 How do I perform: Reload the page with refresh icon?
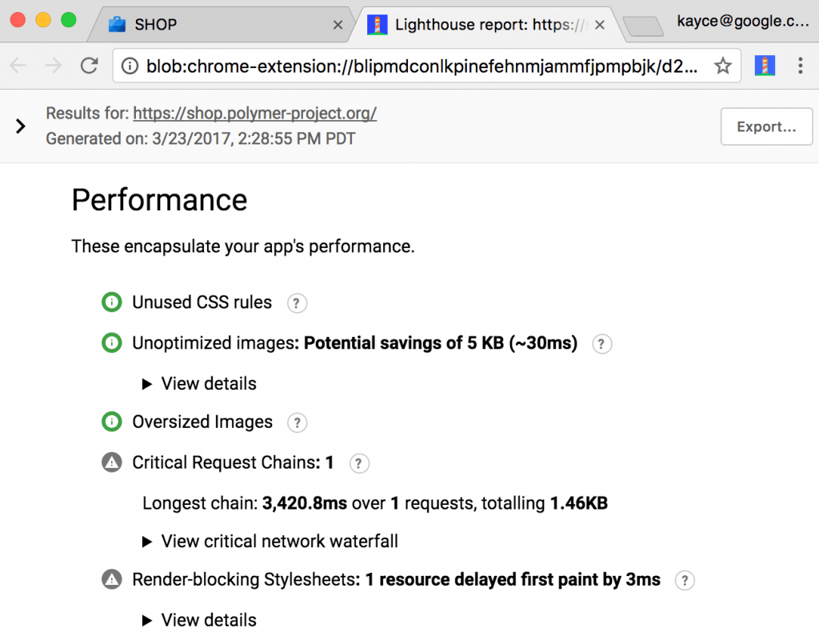point(90,66)
